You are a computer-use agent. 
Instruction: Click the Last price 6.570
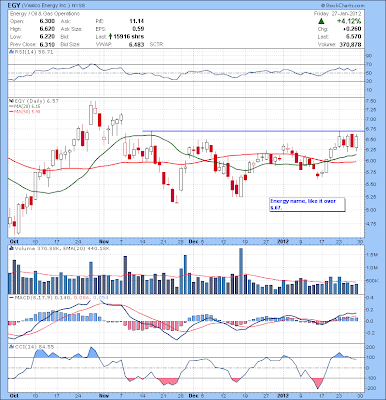(354, 37)
